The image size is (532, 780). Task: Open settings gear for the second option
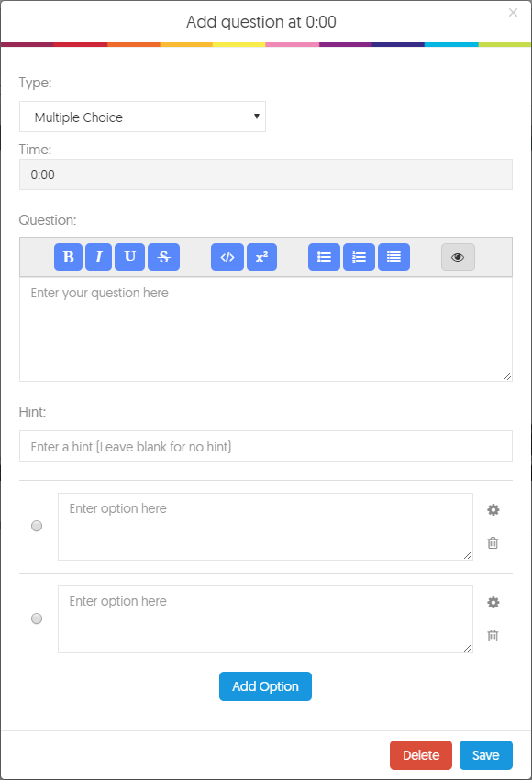(493, 602)
